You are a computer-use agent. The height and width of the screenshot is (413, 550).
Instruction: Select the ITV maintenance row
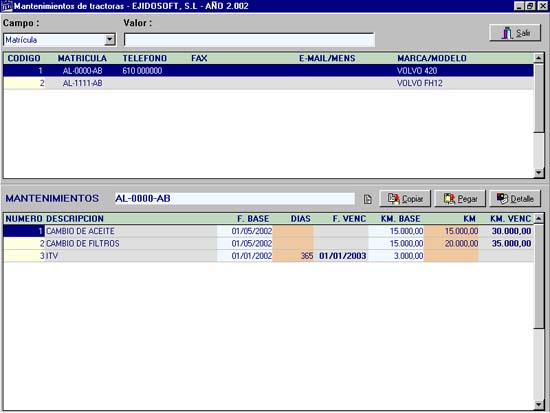point(268,256)
